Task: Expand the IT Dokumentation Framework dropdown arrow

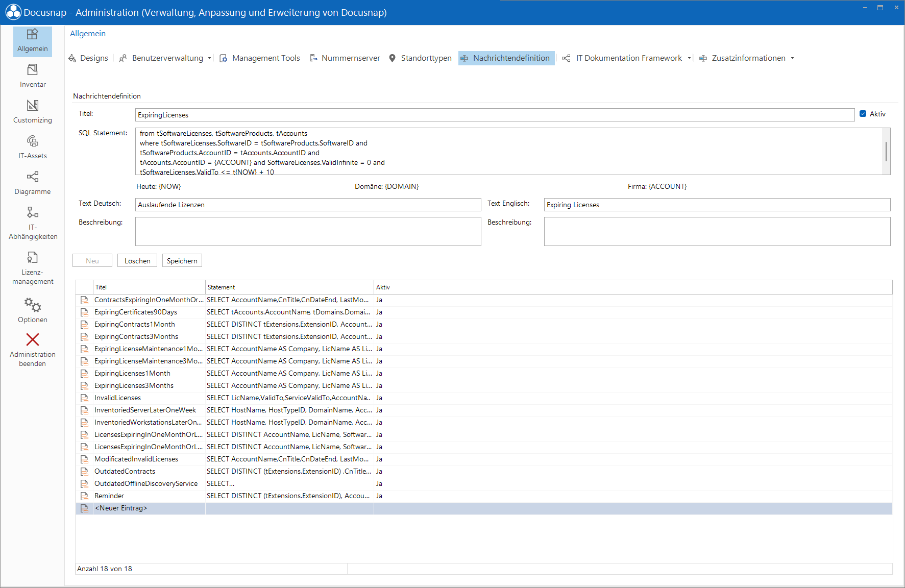Action: [689, 58]
